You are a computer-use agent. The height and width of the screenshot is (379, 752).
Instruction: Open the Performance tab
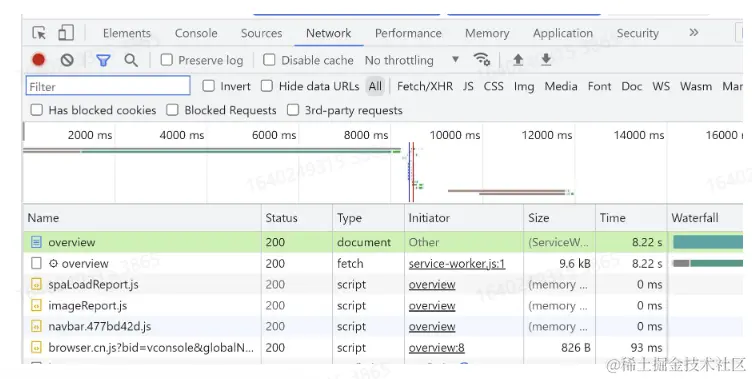click(x=408, y=33)
